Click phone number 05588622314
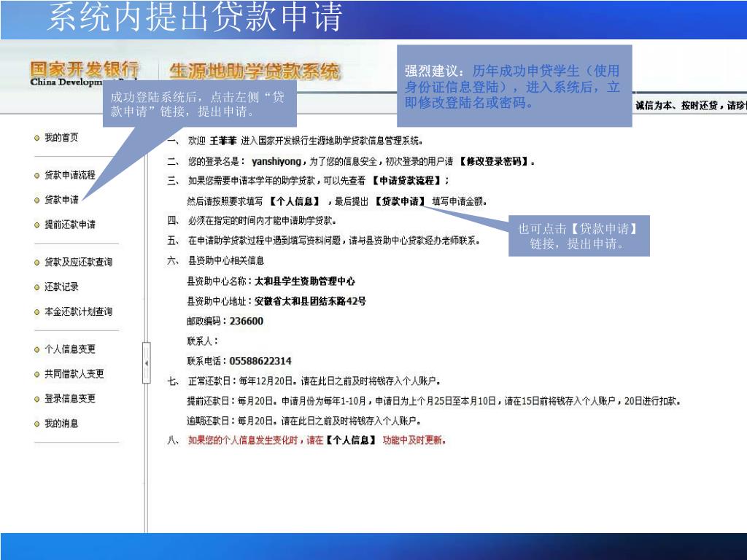 (260, 361)
